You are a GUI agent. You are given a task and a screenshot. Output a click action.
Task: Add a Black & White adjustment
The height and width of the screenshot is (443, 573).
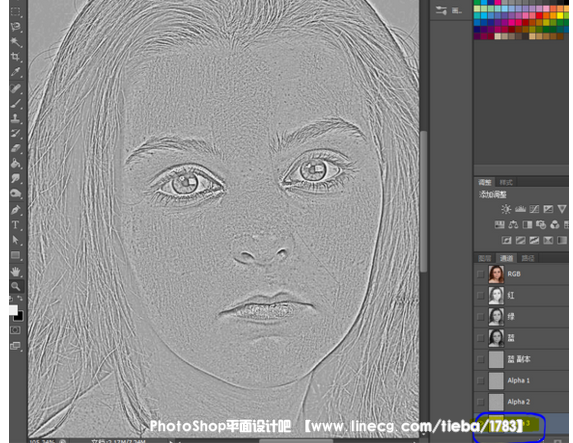pos(527,224)
